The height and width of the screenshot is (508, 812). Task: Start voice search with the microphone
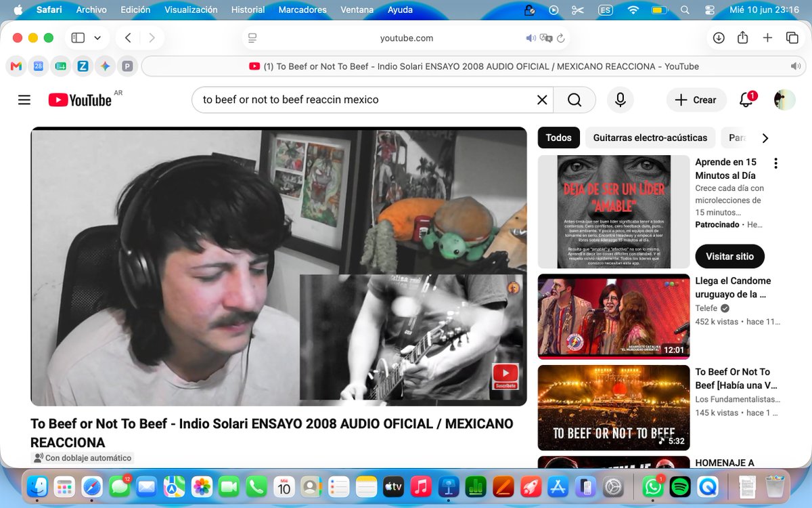pyautogui.click(x=620, y=100)
